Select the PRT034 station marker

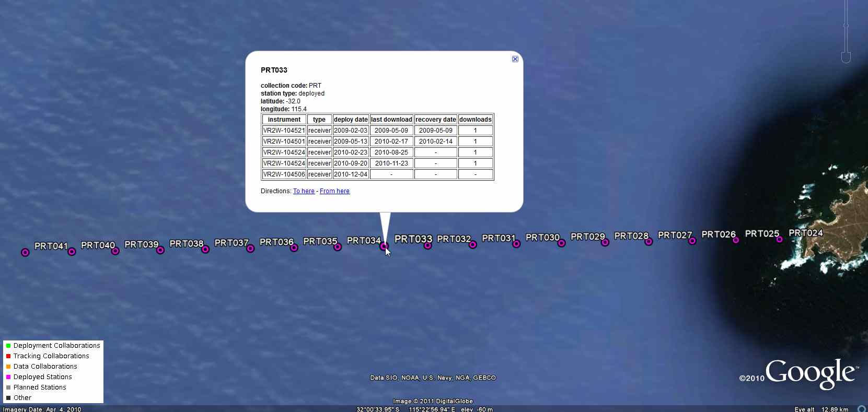pos(338,247)
